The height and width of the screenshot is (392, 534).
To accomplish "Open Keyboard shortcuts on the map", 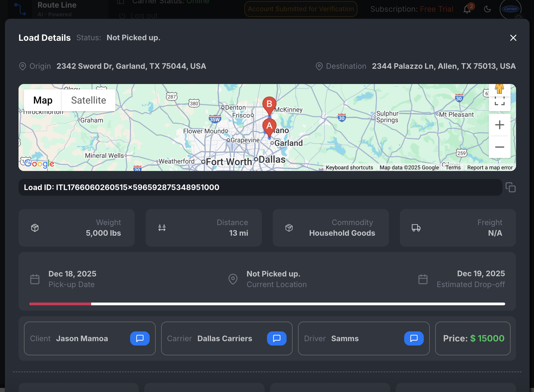I will tap(349, 167).
